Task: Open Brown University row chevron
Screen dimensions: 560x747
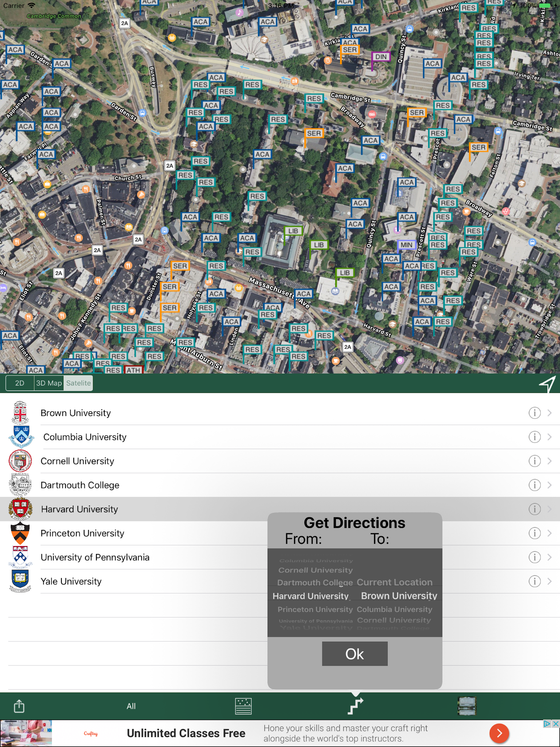Action: tap(550, 413)
